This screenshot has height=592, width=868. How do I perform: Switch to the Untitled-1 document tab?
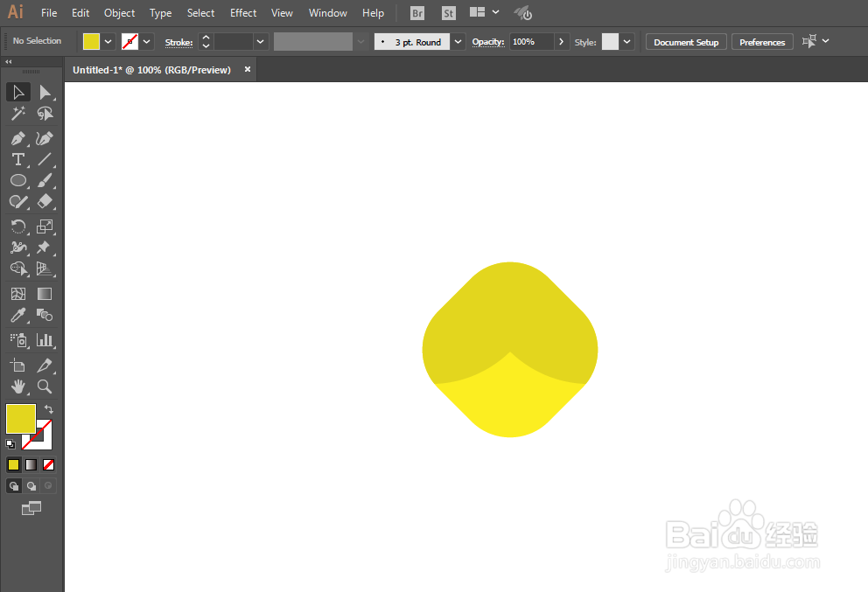[151, 70]
